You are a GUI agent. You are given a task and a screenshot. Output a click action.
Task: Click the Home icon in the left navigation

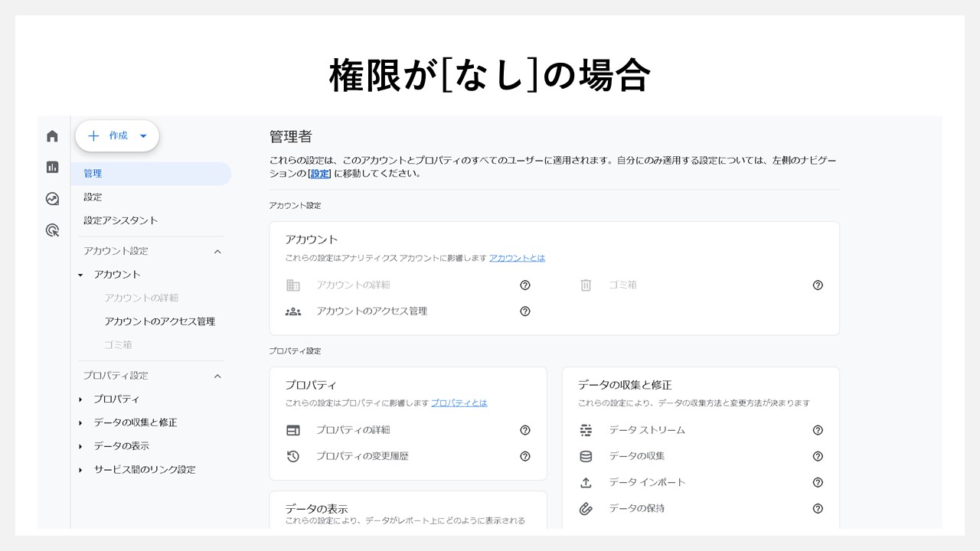pyautogui.click(x=52, y=135)
